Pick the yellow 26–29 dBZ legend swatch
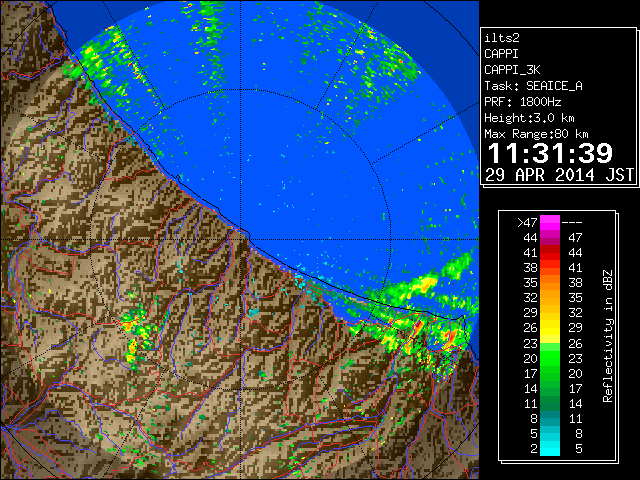The image size is (640, 480). (550, 328)
